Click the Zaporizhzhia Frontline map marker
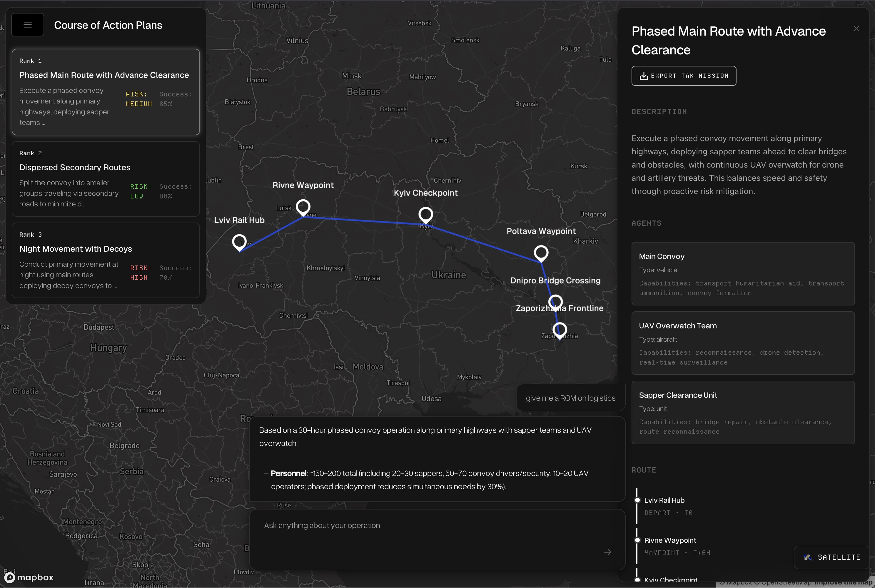 [x=560, y=330]
